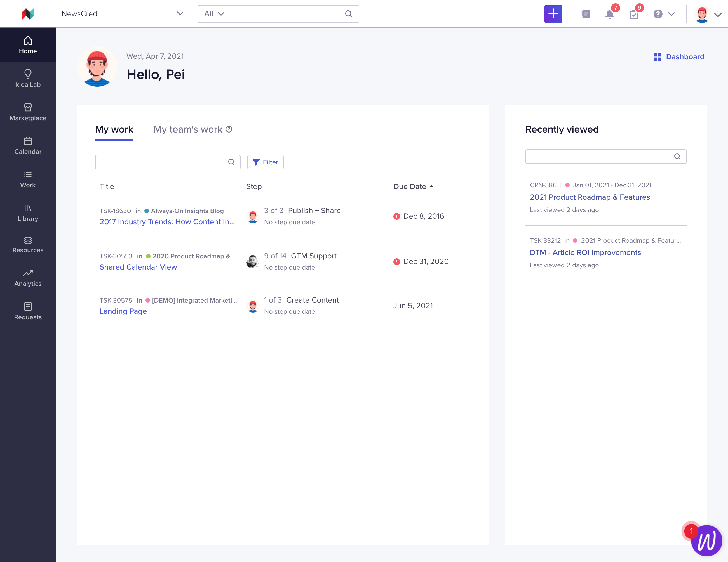The width and height of the screenshot is (728, 562).
Task: Open the All search scope dropdown
Action: point(214,14)
